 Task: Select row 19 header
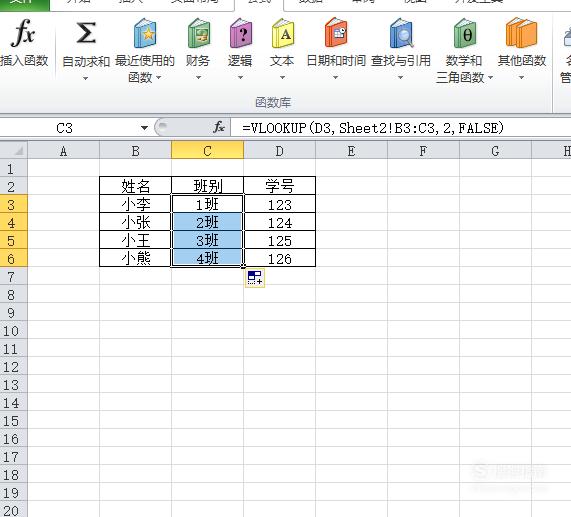click(13, 492)
